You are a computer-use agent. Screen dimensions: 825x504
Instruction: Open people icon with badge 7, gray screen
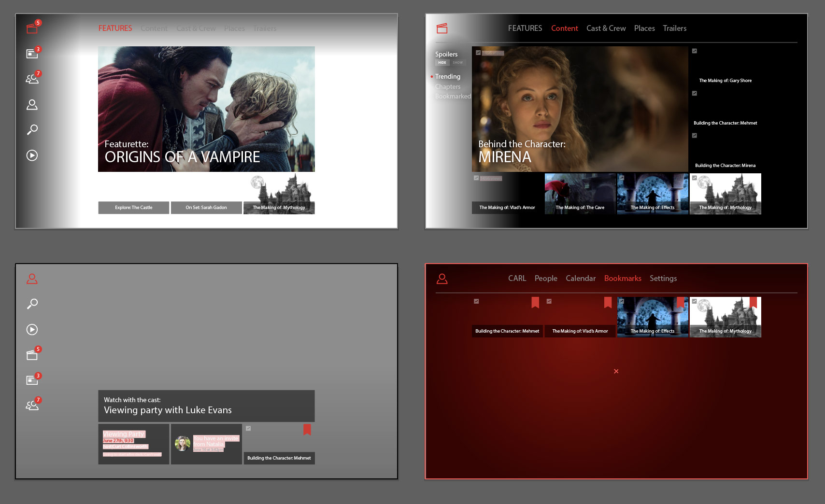coord(32,405)
